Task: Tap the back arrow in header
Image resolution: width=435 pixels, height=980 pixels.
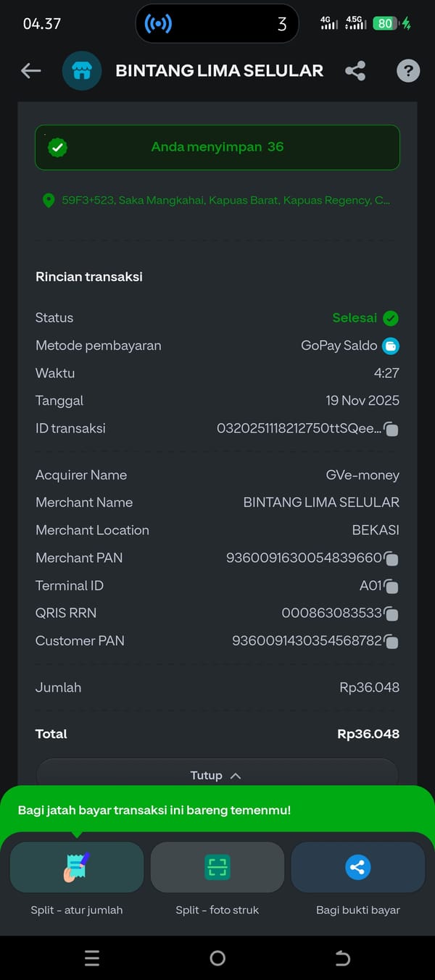Action: (31, 70)
